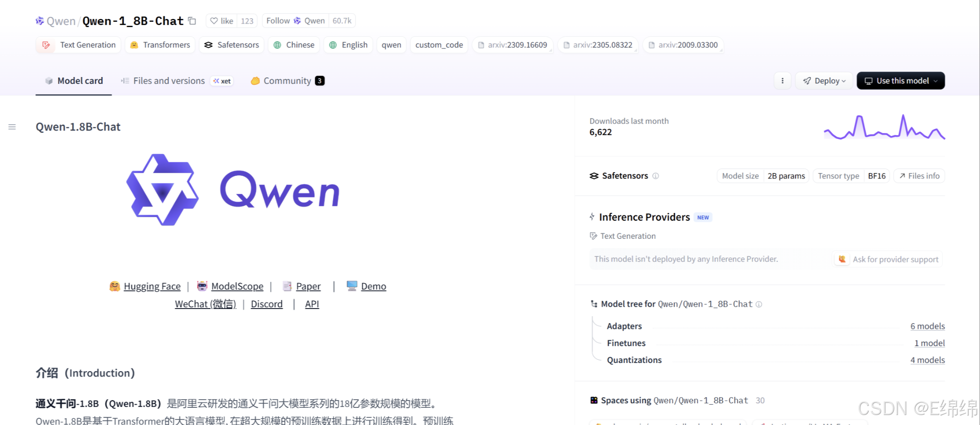Click Ask for provider support
Screen dimensions: 980x425
888,259
